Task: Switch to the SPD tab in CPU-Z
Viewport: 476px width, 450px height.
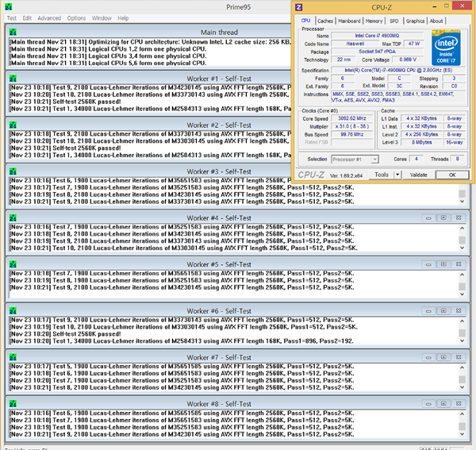Action: (x=394, y=21)
